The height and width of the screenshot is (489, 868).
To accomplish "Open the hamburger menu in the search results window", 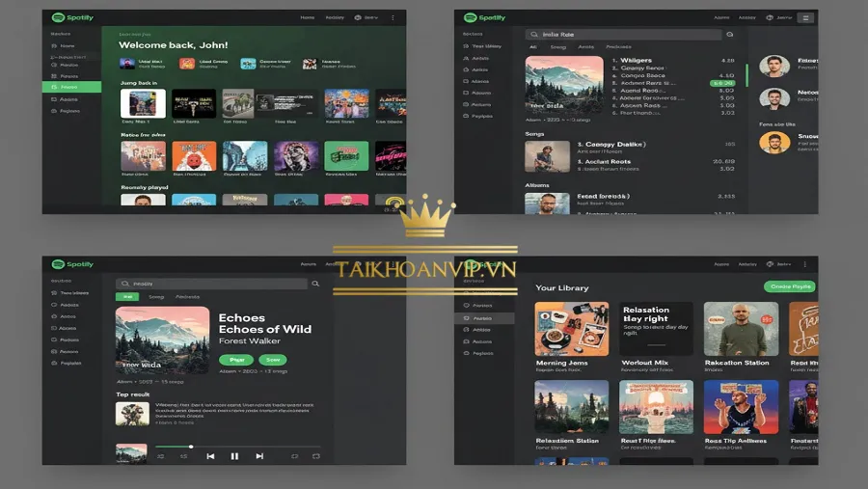I will click(805, 17).
